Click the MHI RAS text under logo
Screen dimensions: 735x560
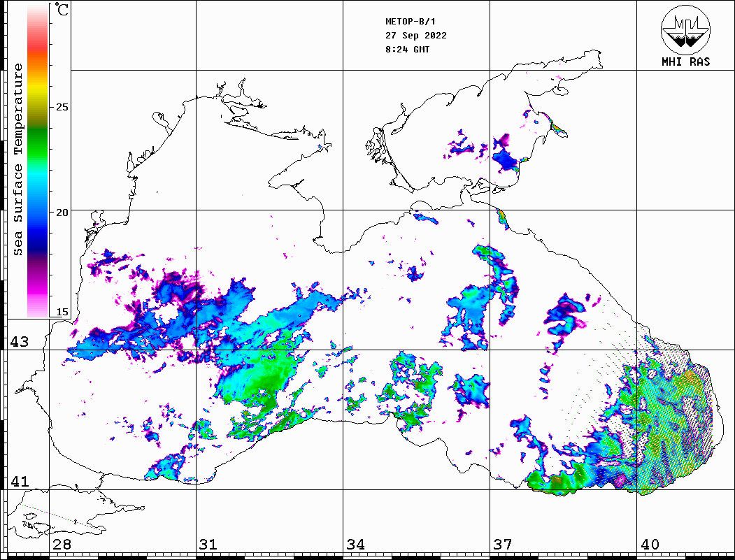686,62
